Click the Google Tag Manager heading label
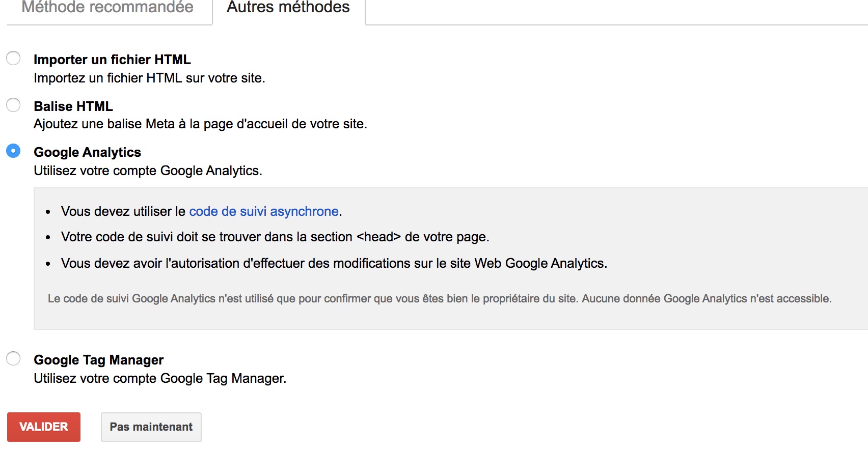Screen dimensions: 868x449 [98, 360]
